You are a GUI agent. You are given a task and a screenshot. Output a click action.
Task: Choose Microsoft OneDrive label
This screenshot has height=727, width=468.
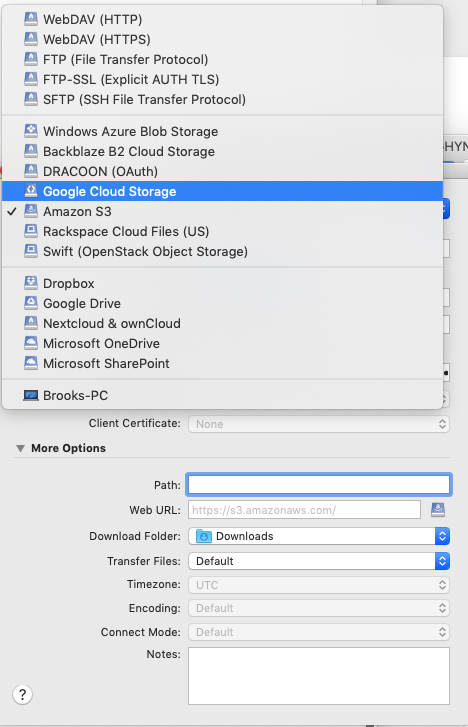[102, 343]
